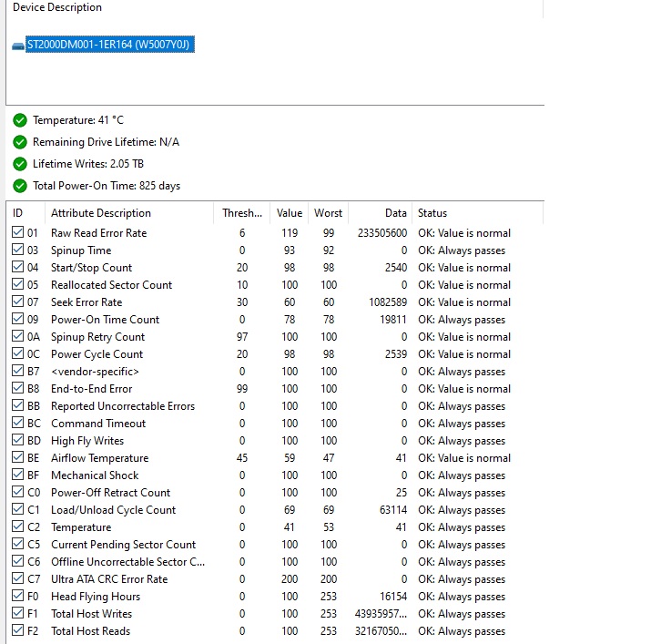Click Power-On Time Count data 19811
The image size is (651, 644).
393,320
